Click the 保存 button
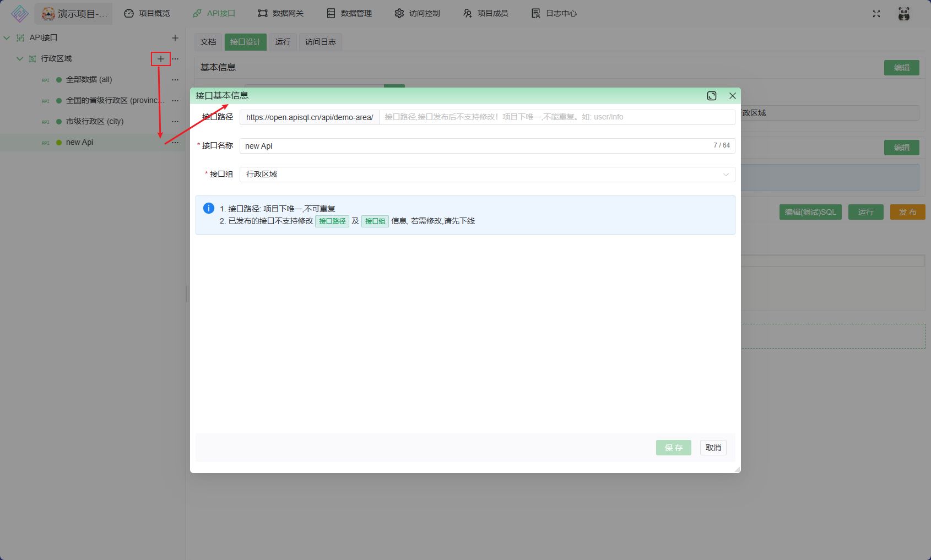This screenshot has height=560, width=931. pos(673,448)
